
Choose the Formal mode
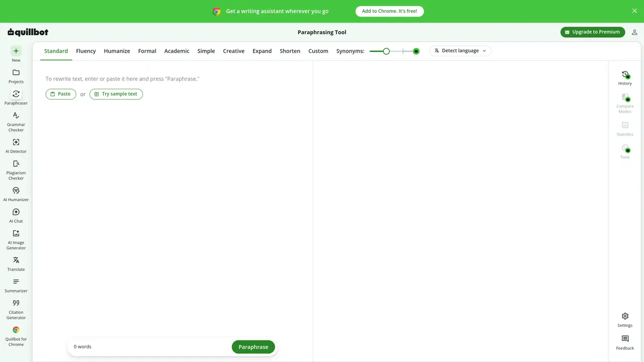[x=147, y=51]
